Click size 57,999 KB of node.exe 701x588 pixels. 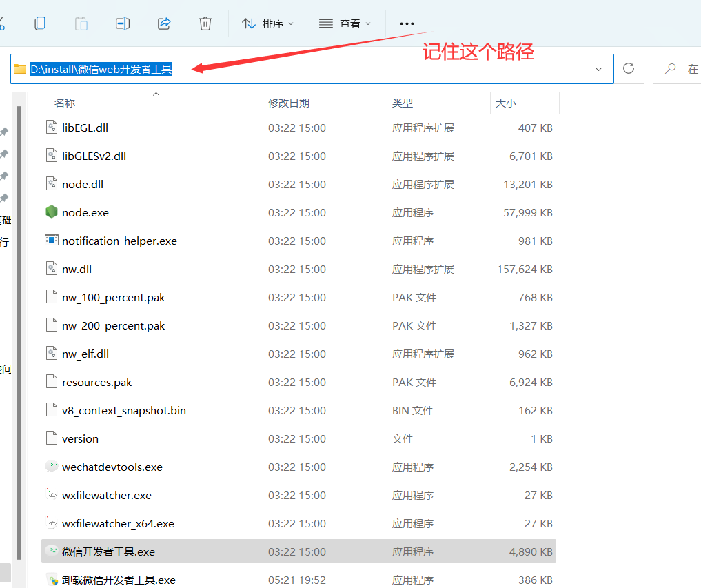tap(528, 213)
